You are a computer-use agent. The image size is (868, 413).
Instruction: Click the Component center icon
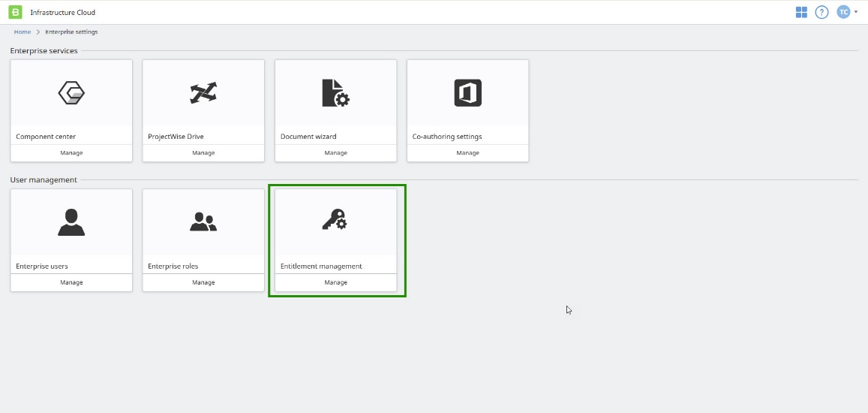71,93
